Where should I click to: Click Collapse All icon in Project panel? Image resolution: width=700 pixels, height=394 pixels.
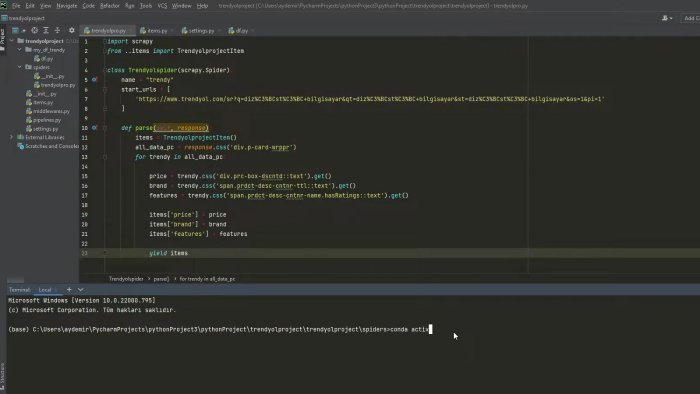pos(57,30)
